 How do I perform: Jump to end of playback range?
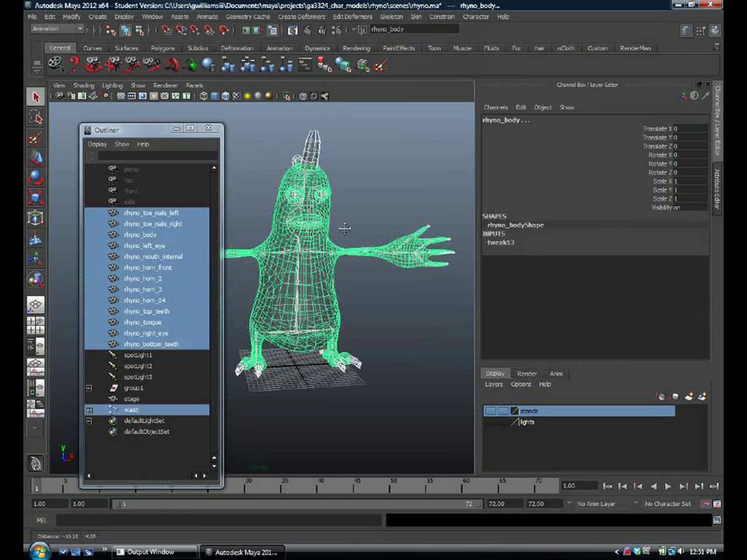(x=714, y=486)
